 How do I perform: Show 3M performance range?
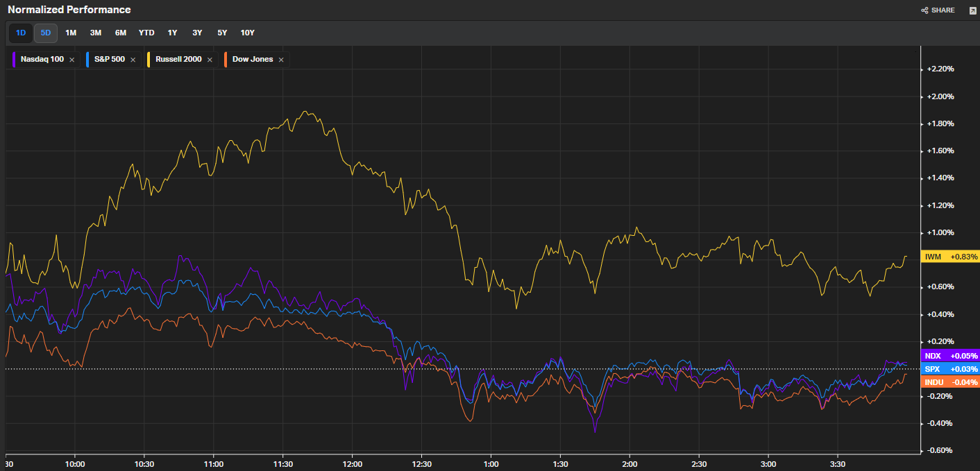click(96, 33)
